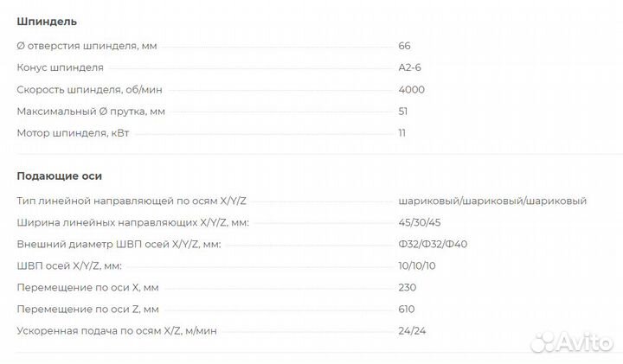The image size is (623, 364).
Task: Click the Скорость шпинделя, об/мин label
Action: point(90,89)
